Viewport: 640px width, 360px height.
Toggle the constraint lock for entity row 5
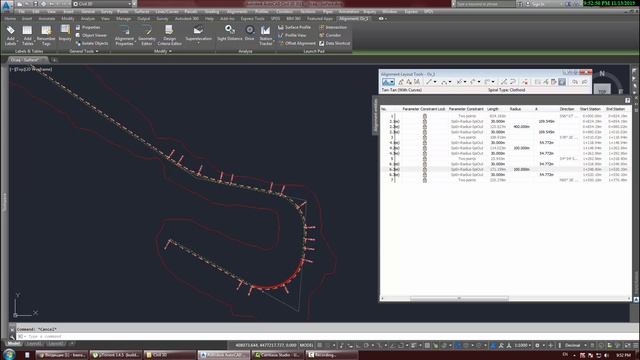tap(424, 159)
